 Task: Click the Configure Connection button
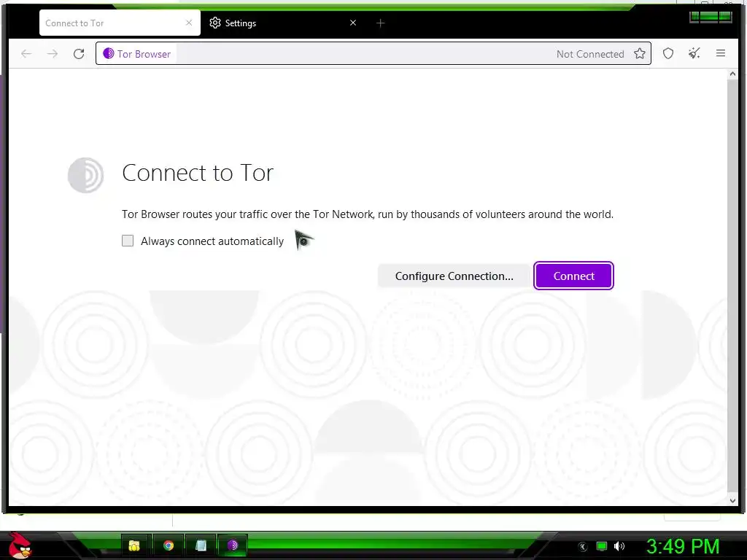coord(454,276)
